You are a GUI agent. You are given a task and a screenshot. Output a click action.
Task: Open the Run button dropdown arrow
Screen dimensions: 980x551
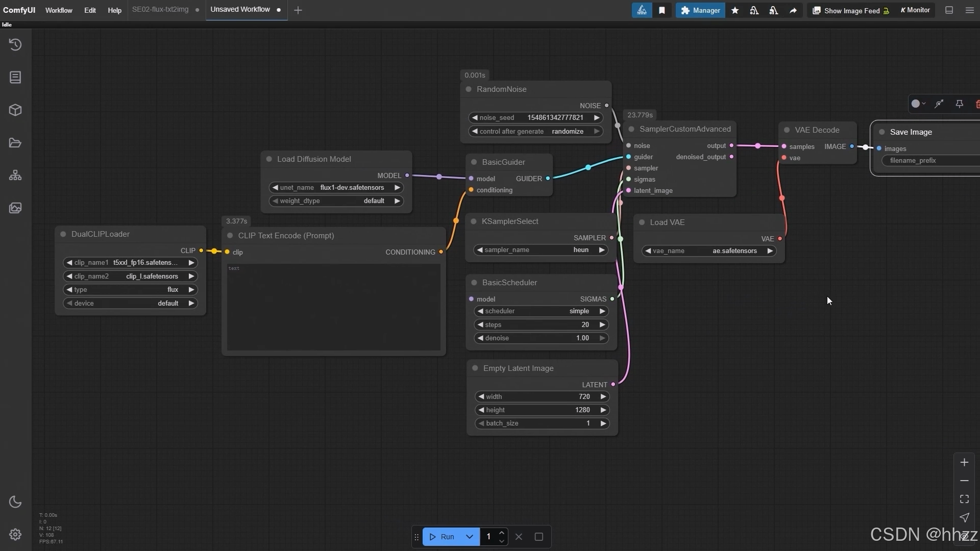pyautogui.click(x=469, y=537)
